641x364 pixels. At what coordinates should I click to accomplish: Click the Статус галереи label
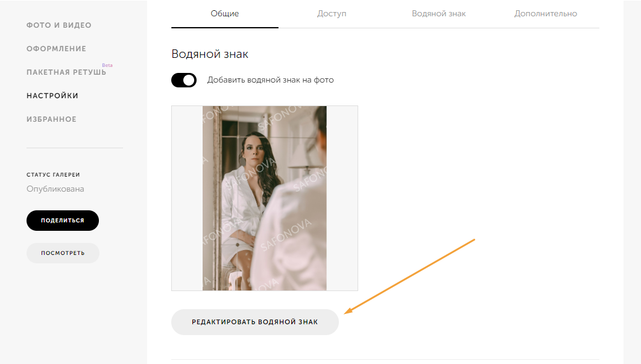[x=53, y=175]
